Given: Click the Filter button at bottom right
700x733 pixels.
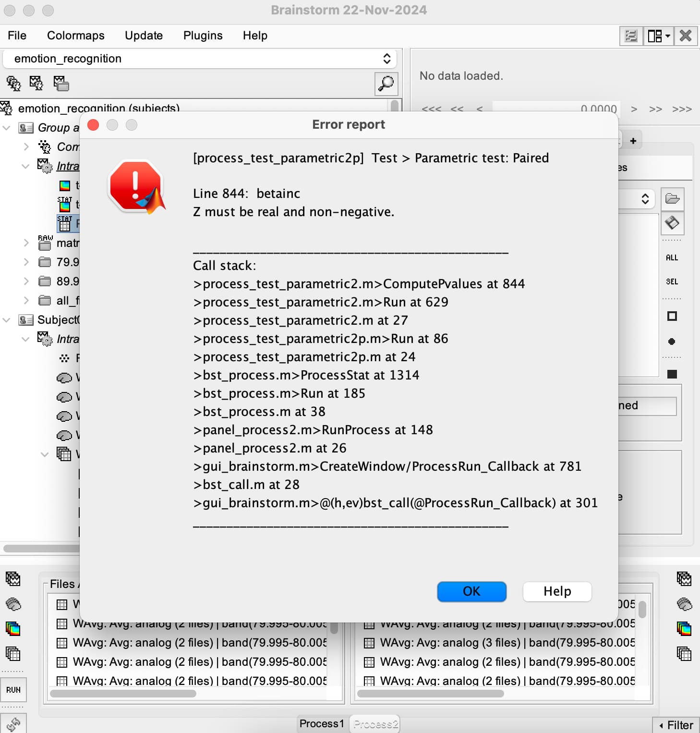Looking at the screenshot, I should 676,725.
